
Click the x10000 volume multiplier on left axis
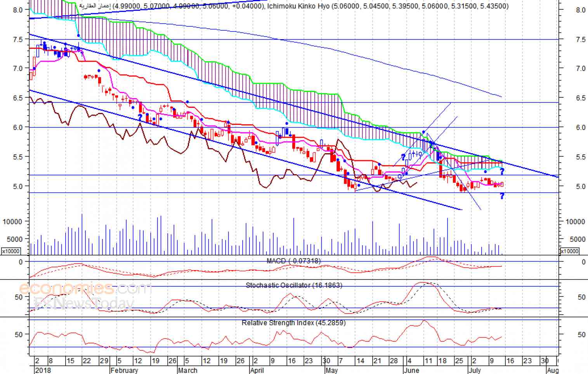pyautogui.click(x=11, y=251)
